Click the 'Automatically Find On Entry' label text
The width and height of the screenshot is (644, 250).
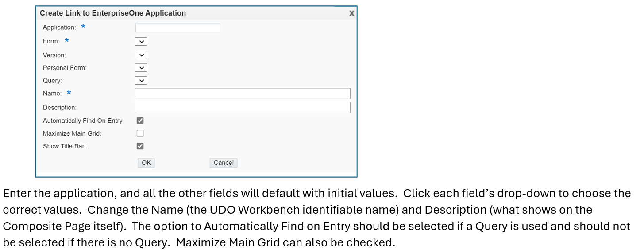tap(83, 121)
